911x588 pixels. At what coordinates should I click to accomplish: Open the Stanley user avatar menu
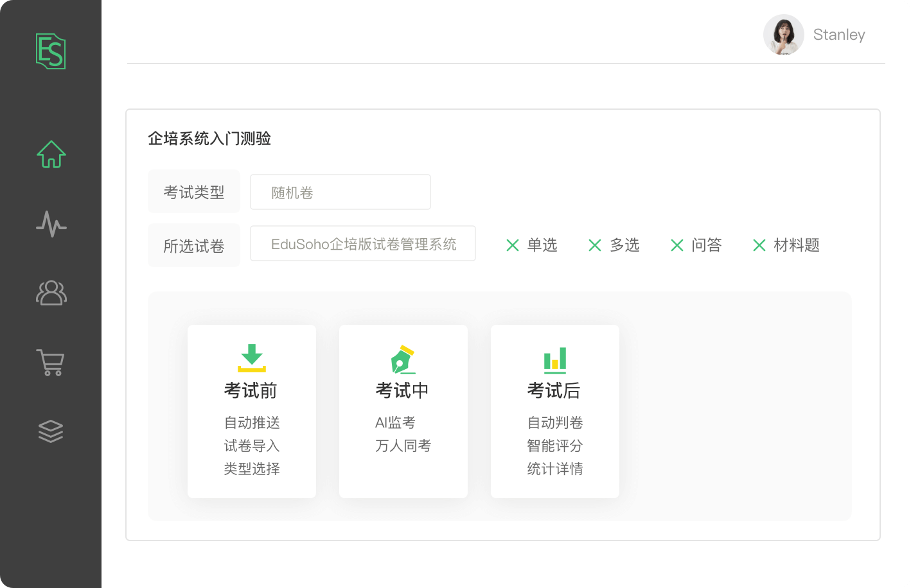coord(784,35)
